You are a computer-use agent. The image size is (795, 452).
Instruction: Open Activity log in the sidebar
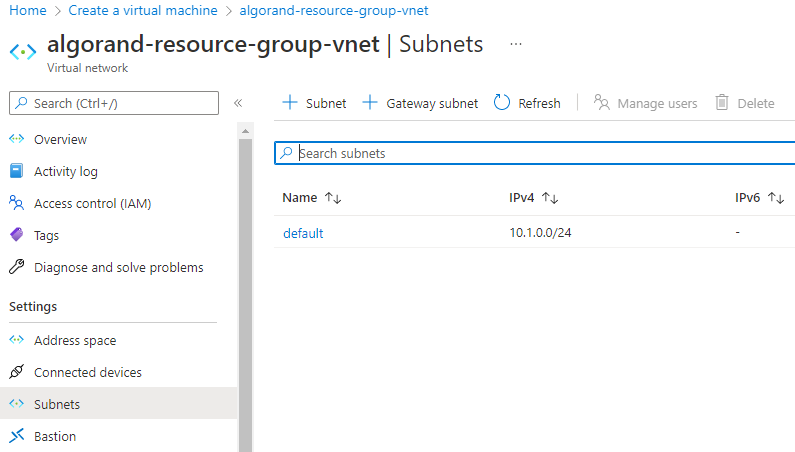coord(66,171)
